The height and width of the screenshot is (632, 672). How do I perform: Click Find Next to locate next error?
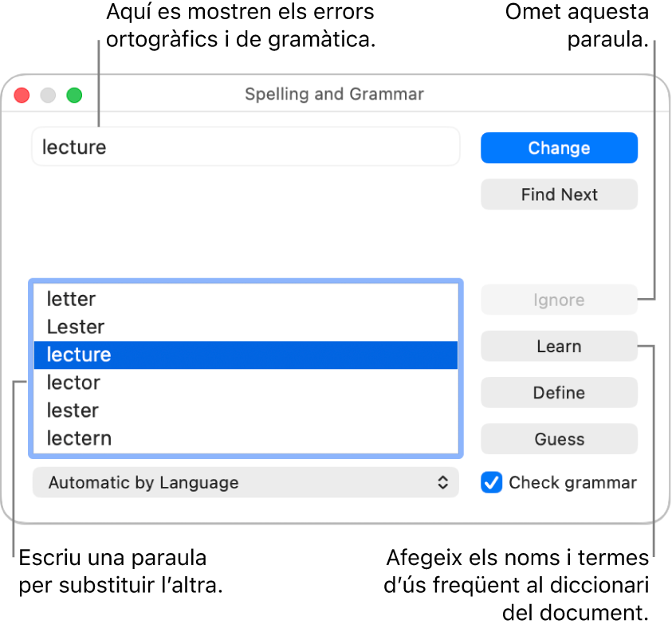click(559, 194)
